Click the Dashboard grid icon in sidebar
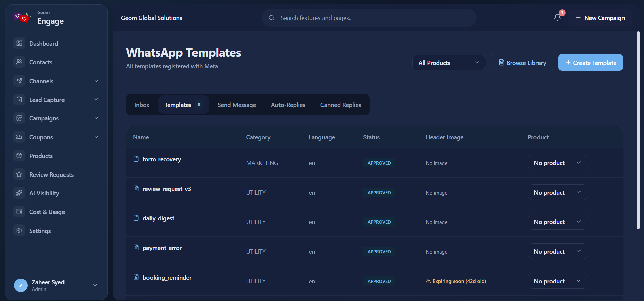Viewport: 644px width, 301px height. click(x=19, y=43)
